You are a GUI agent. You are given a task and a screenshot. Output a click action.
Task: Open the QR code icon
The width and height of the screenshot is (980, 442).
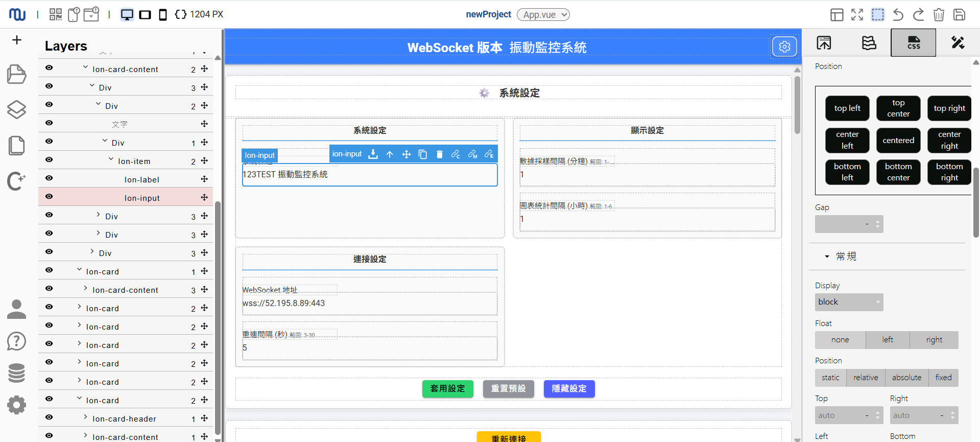click(56, 14)
